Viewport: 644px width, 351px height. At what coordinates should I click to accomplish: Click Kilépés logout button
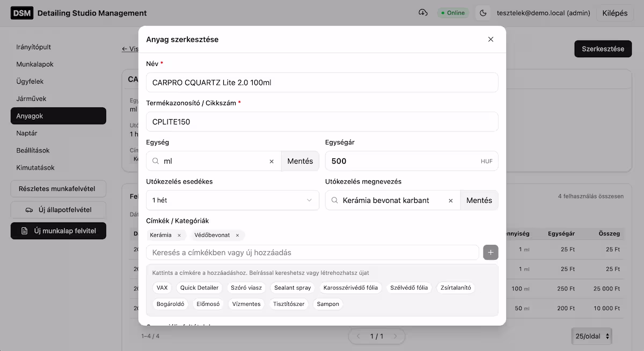point(615,13)
